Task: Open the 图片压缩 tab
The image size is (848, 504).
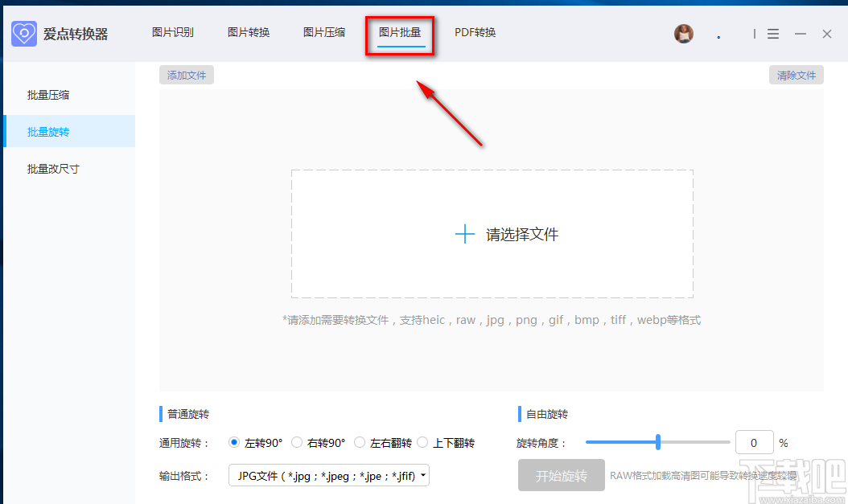Action: [x=323, y=33]
